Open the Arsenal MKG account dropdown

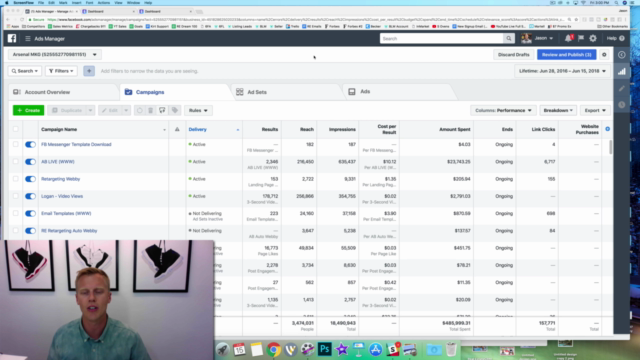(55, 55)
